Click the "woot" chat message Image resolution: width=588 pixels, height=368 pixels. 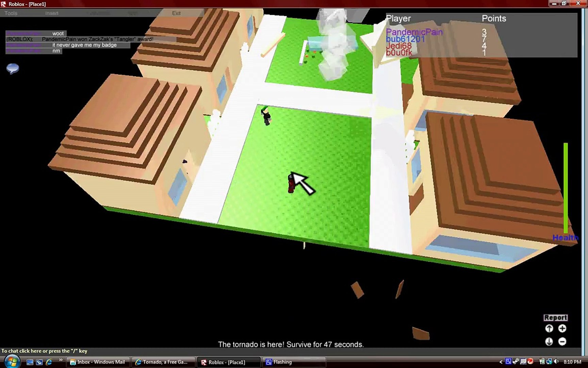point(58,33)
